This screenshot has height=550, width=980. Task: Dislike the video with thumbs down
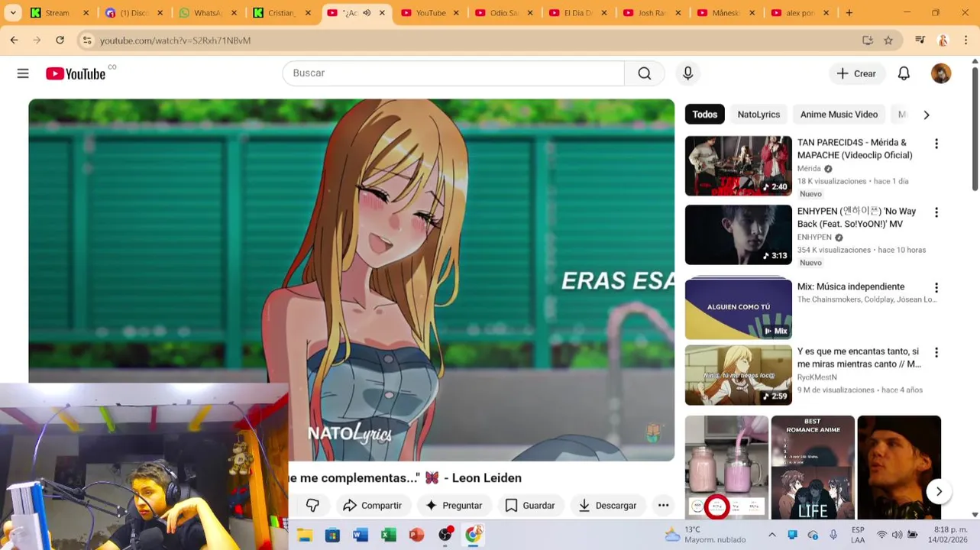pyautogui.click(x=312, y=505)
